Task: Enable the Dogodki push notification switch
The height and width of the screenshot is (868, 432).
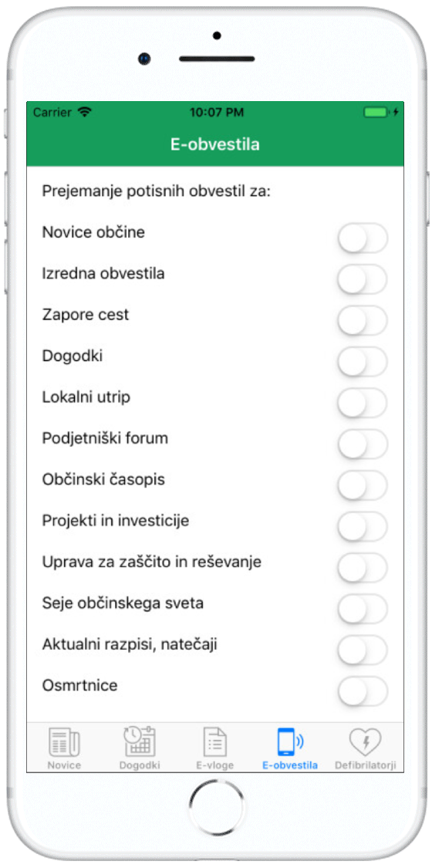Action: pos(363,362)
